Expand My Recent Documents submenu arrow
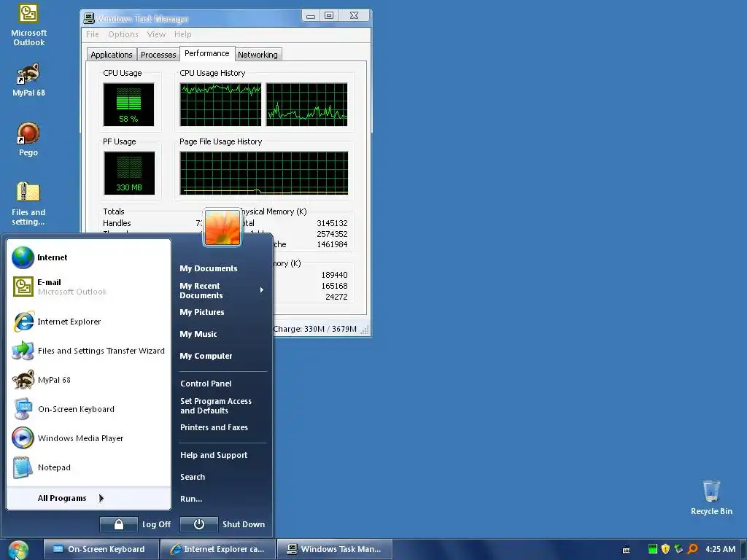 (262, 290)
